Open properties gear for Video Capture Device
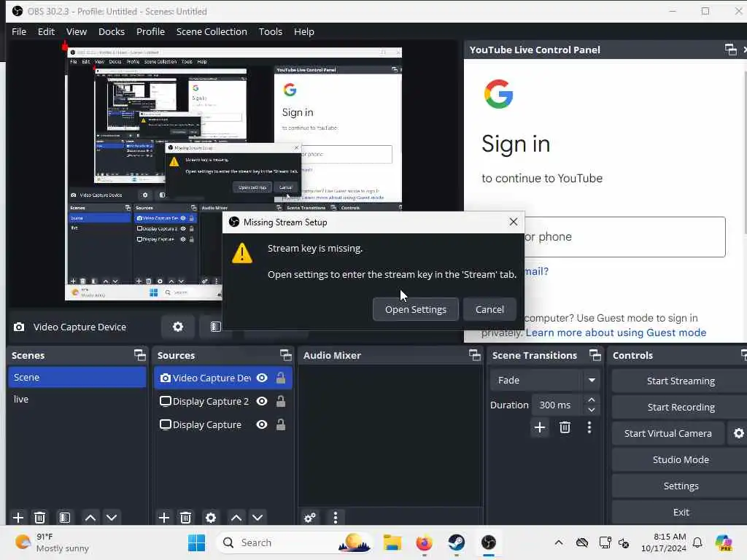747x560 pixels. [x=178, y=327]
